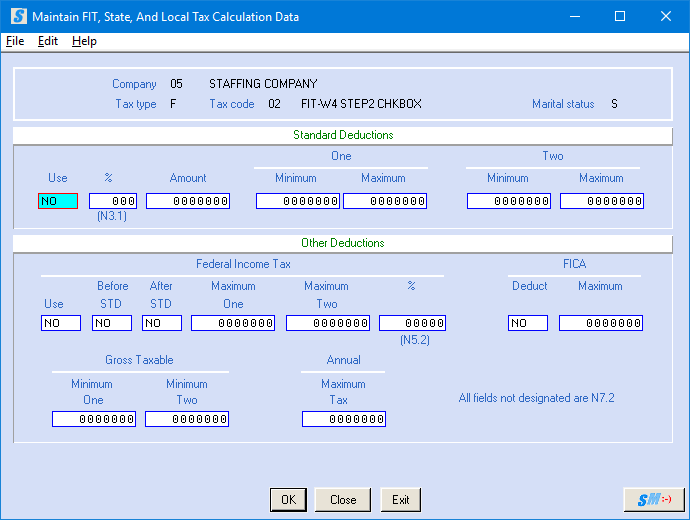Select the One Minimum deduction field
The image size is (690, 520).
click(x=298, y=201)
